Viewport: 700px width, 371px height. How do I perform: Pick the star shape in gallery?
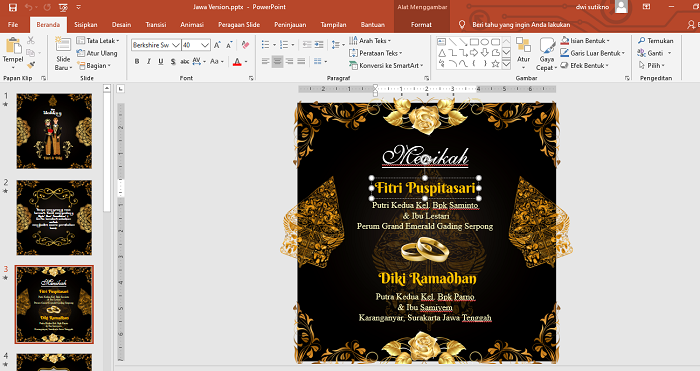click(x=495, y=64)
